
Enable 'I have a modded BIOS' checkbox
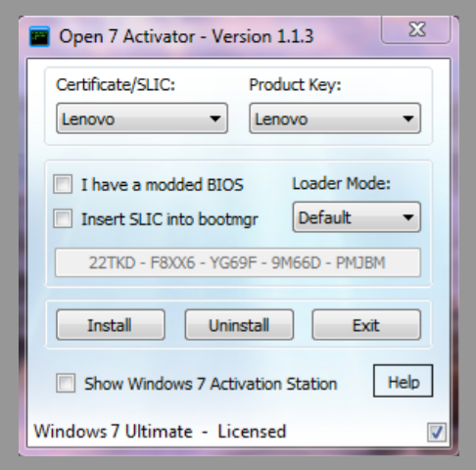coord(63,184)
